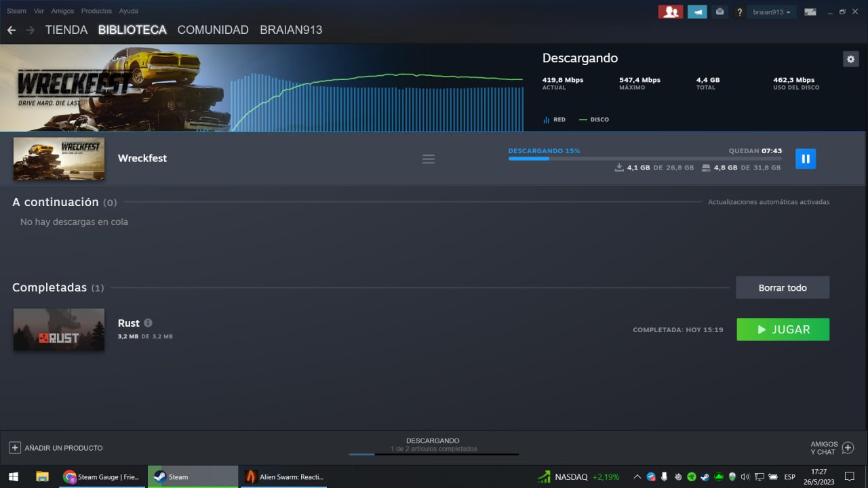Click the Wreckfest banner artwork
The image size is (868, 488).
coord(115,88)
